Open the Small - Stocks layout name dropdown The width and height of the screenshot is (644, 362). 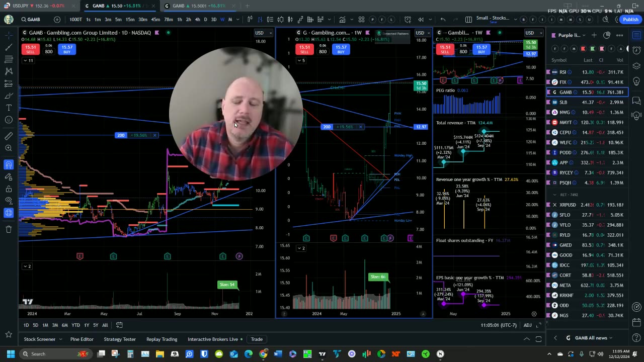pos(493,20)
